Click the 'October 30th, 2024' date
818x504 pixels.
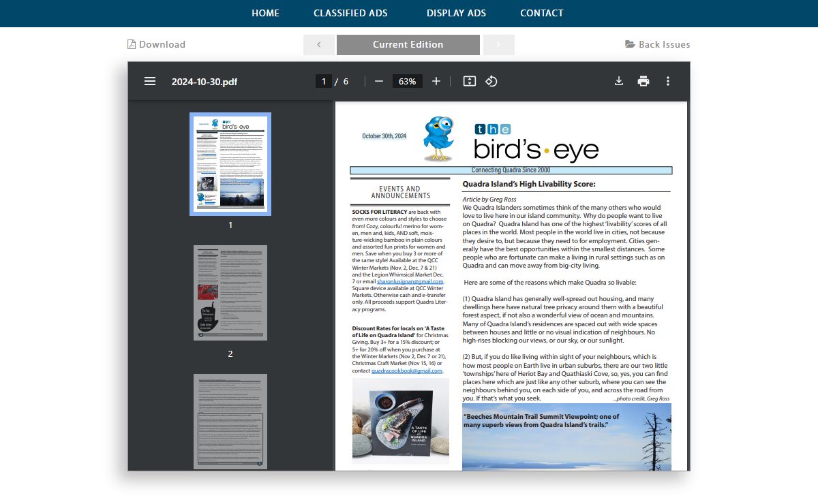384,136
